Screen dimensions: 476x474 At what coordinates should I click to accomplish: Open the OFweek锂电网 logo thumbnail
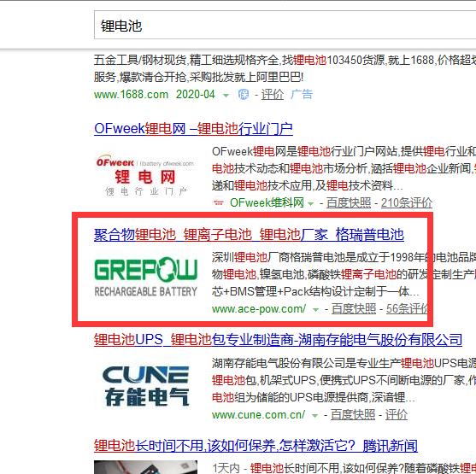tap(146, 175)
